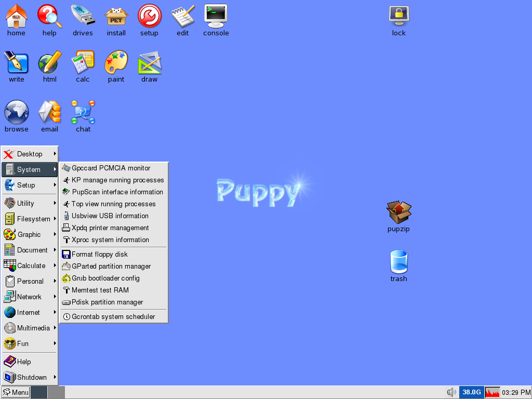Expand the Graphic submenu
Image resolution: width=532 pixels, height=399 pixels.
click(30, 234)
